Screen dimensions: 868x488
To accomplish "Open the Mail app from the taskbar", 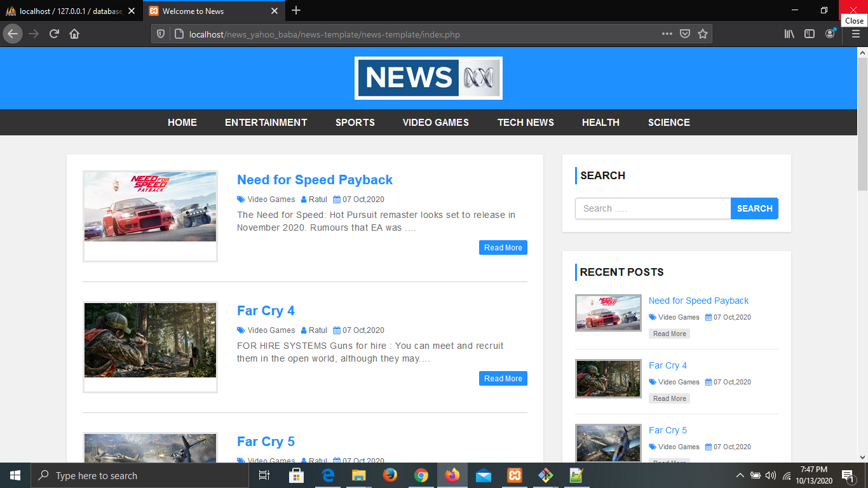I will 483,475.
